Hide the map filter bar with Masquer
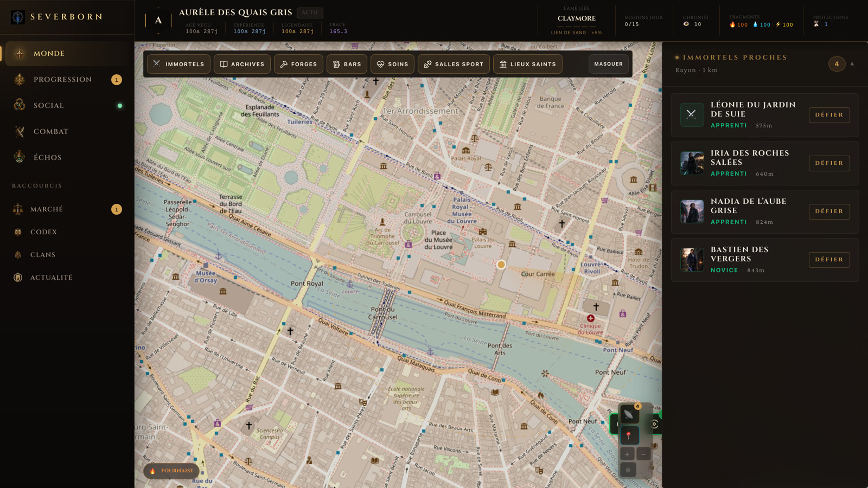The width and height of the screenshot is (868, 488). [609, 64]
